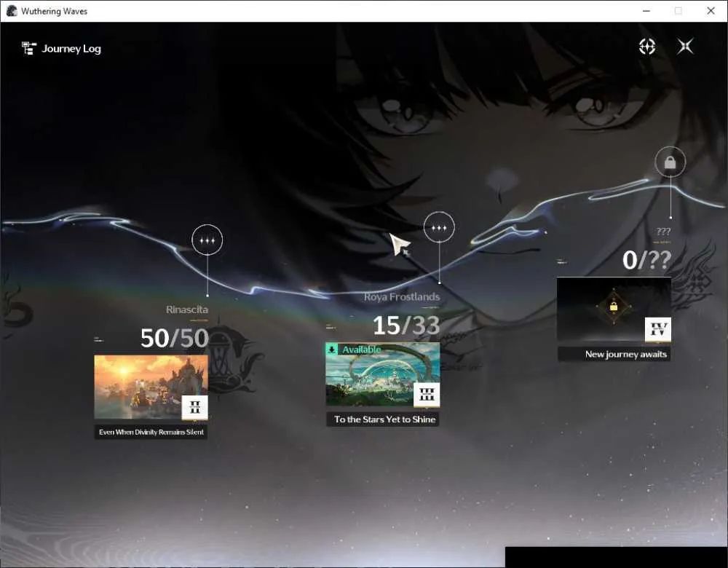Click the 50/50 progress counter

175,338
